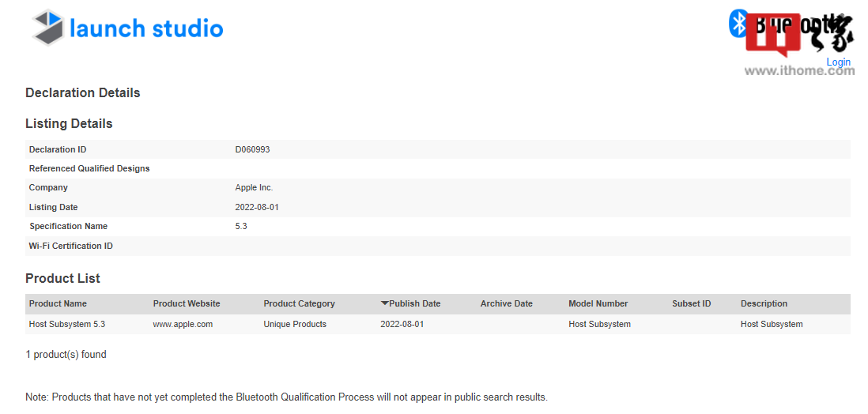Sort by the Product Category column header

[299, 303]
